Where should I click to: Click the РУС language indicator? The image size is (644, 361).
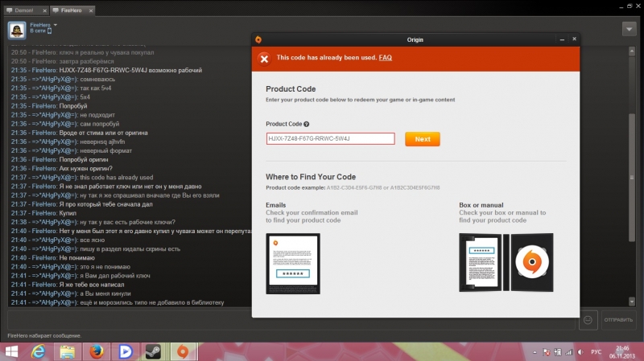coord(596,352)
